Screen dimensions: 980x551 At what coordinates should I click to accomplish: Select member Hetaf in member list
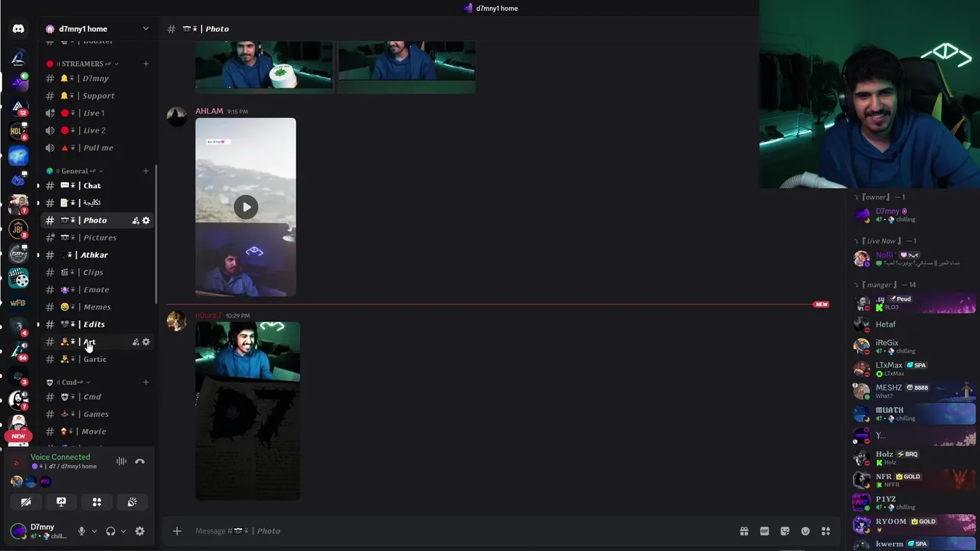[x=915, y=324]
